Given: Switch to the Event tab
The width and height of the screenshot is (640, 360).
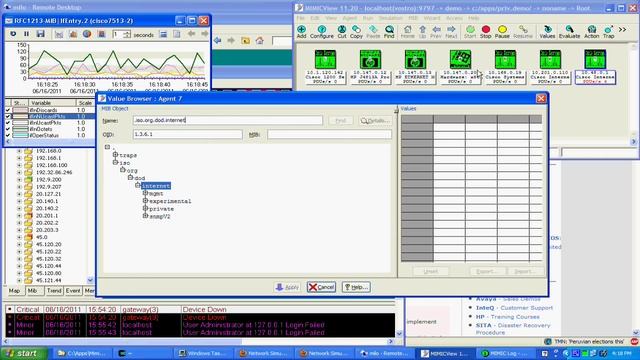Looking at the screenshot, I should pos(73,291).
